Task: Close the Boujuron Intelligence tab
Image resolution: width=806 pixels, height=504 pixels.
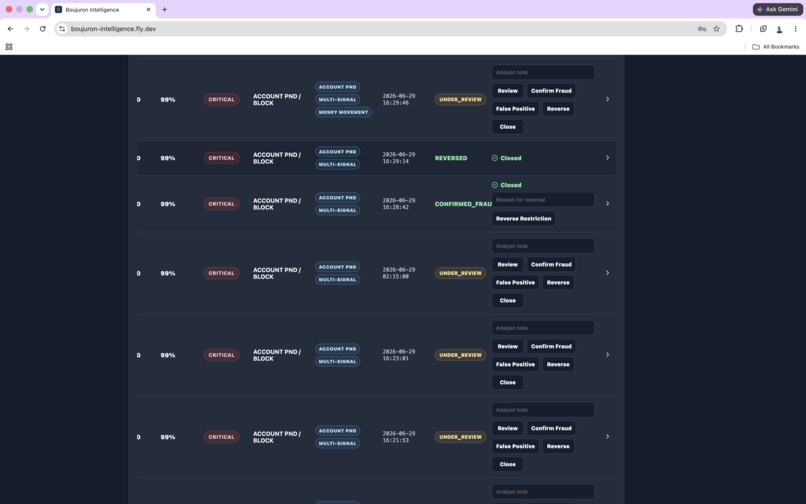Action: click(x=148, y=9)
